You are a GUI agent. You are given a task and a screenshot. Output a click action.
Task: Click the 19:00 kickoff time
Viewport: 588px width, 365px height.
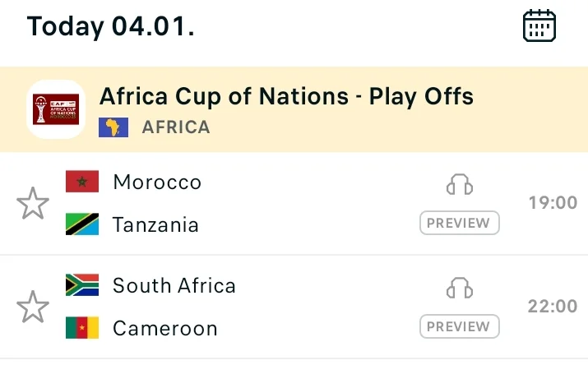click(553, 203)
